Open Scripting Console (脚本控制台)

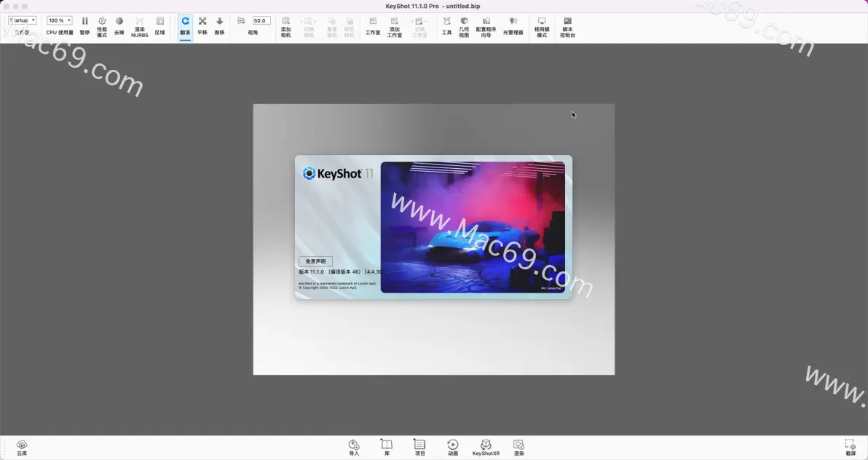[567, 27]
